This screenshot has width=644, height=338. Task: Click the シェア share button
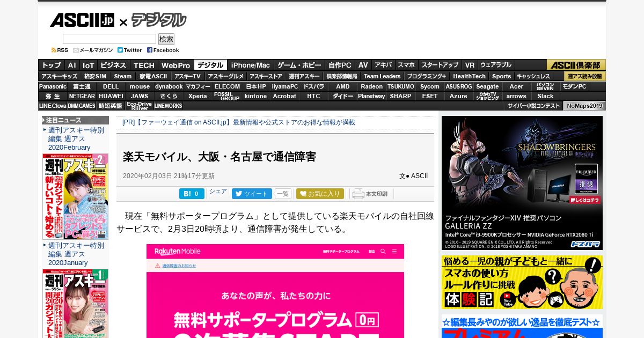point(218,192)
